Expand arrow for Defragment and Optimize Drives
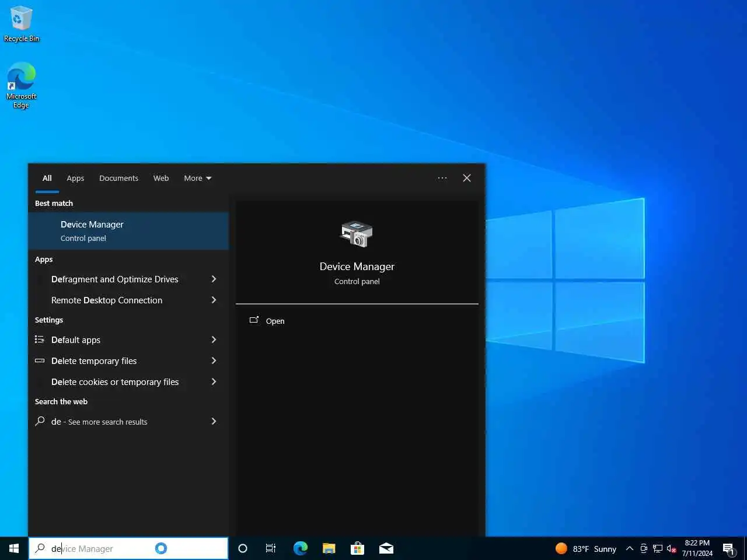 pos(214,279)
